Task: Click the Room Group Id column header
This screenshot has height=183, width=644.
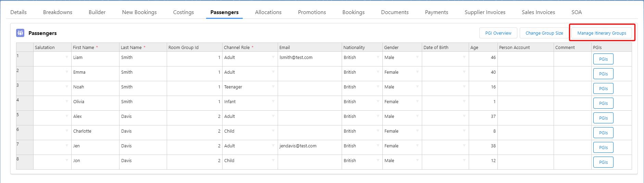Action: [x=194, y=47]
